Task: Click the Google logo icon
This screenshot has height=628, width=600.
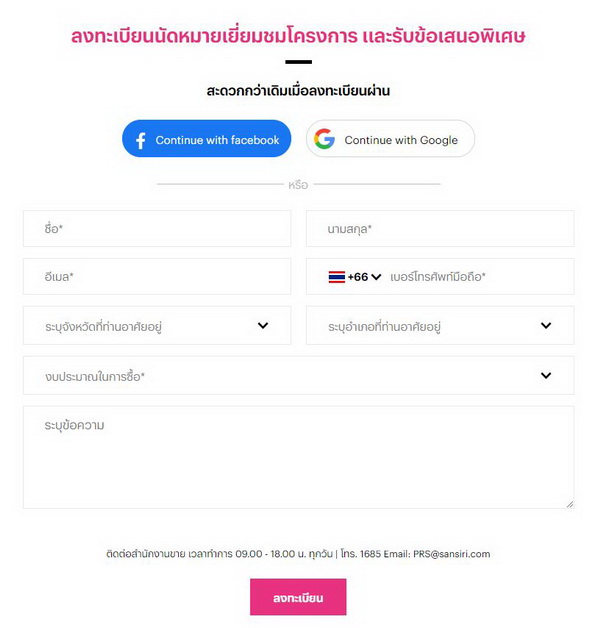Action: 324,140
